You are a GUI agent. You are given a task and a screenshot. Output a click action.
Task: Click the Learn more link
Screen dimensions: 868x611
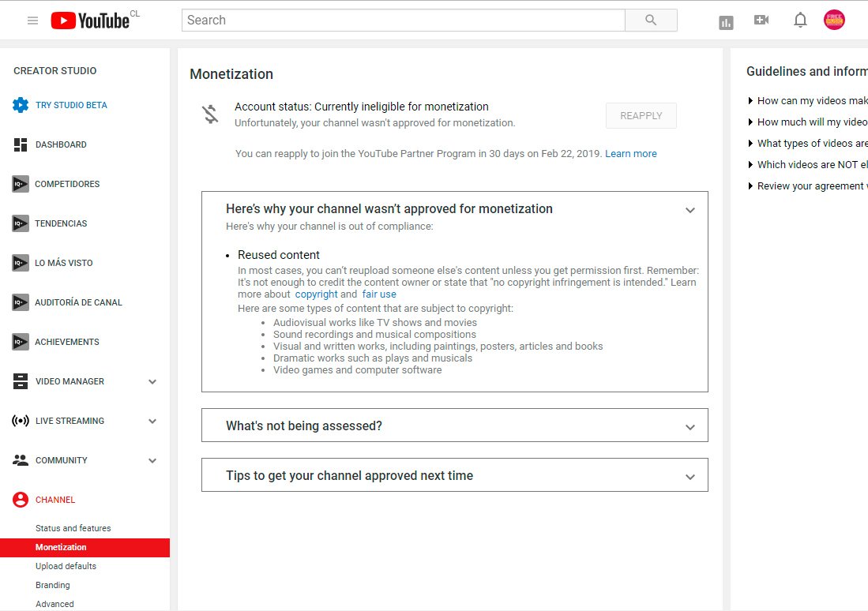(630, 153)
